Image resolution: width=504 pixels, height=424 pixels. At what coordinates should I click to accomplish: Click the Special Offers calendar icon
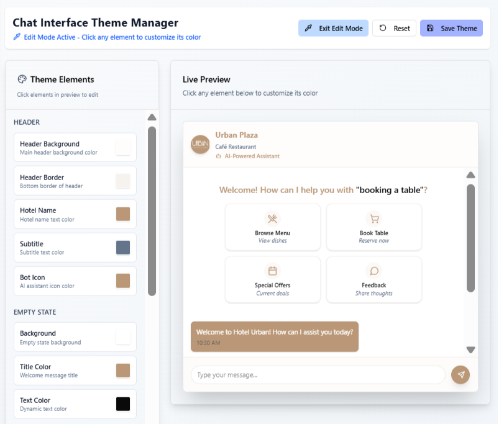272,271
